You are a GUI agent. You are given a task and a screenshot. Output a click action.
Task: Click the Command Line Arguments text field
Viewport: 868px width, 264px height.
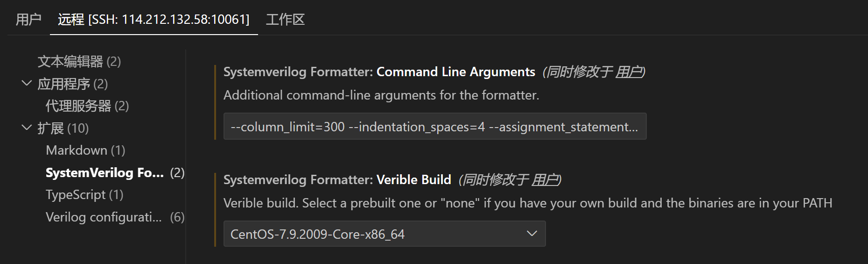(x=434, y=127)
